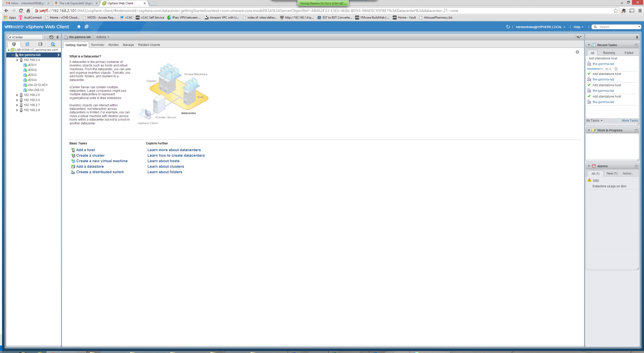The width and height of the screenshot is (644, 353).
Task: Click the refresh icon beside Administrator
Action: pos(508,27)
